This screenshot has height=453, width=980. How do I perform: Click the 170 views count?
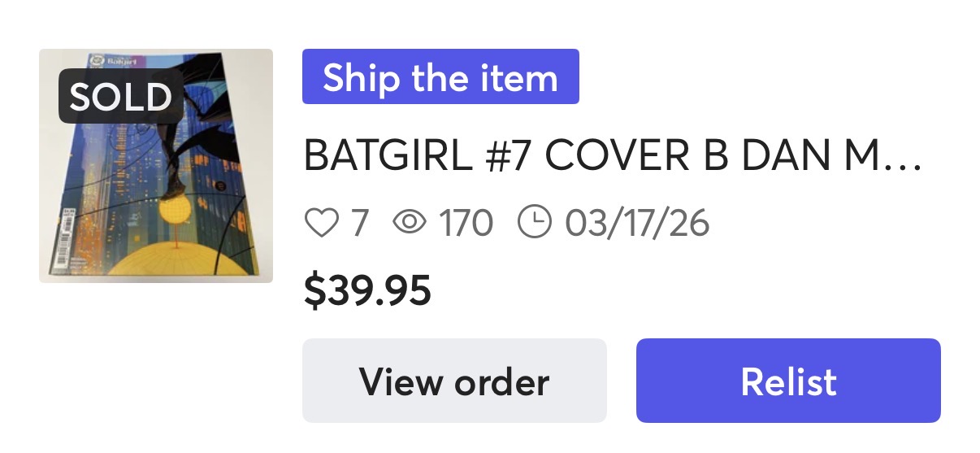point(466,223)
